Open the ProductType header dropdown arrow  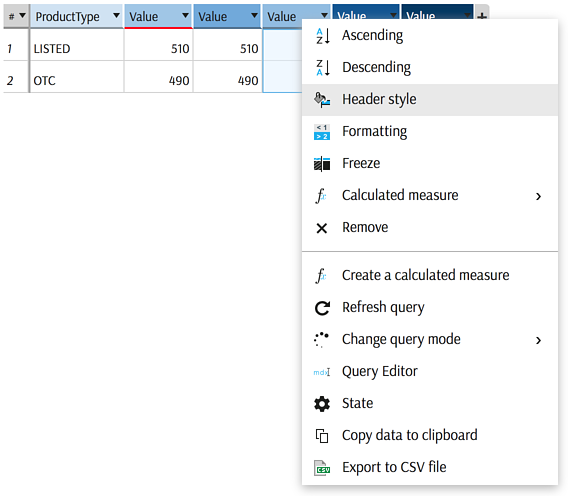[116, 15]
